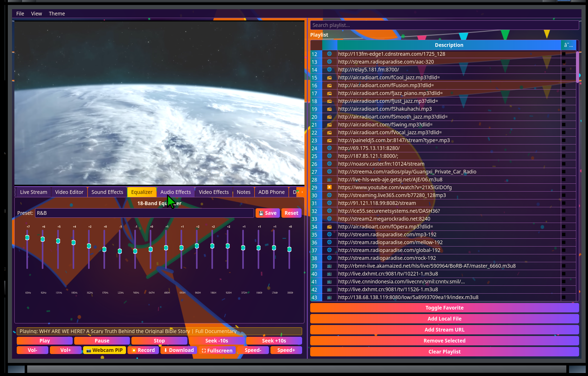Viewport: 588px width, 376px height.
Task: Toggle favorite checkbox on row 36 mellow-192
Action: click(564, 242)
